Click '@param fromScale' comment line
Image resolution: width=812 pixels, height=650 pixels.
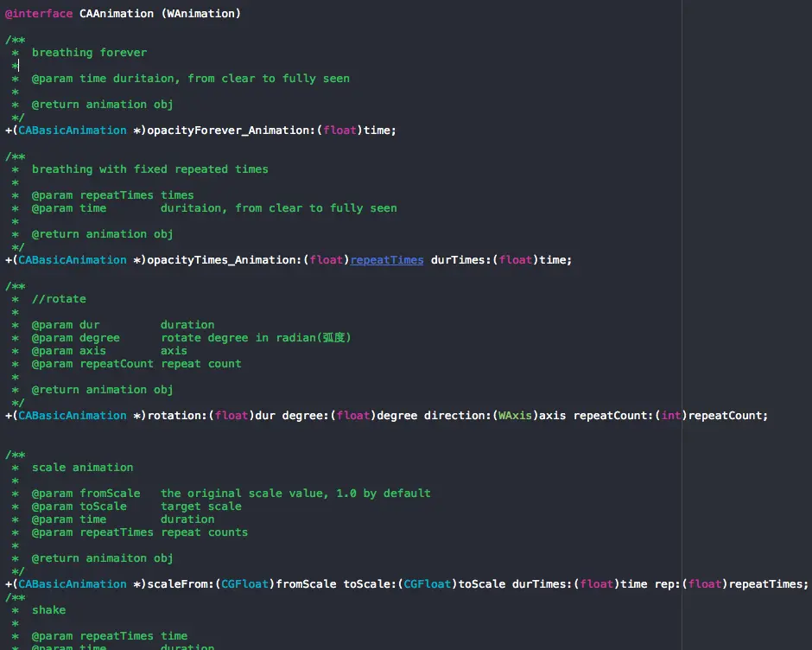231,493
